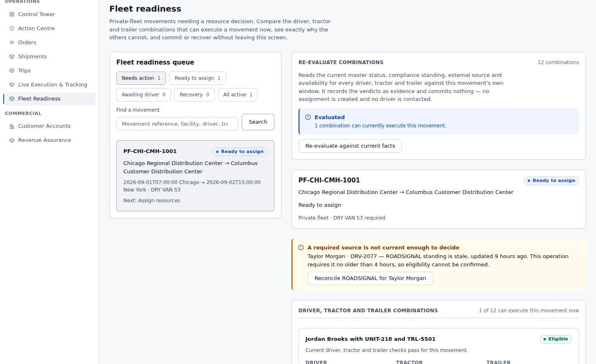Click the Evaluated info icon
The image size is (596, 364).
(x=308, y=117)
